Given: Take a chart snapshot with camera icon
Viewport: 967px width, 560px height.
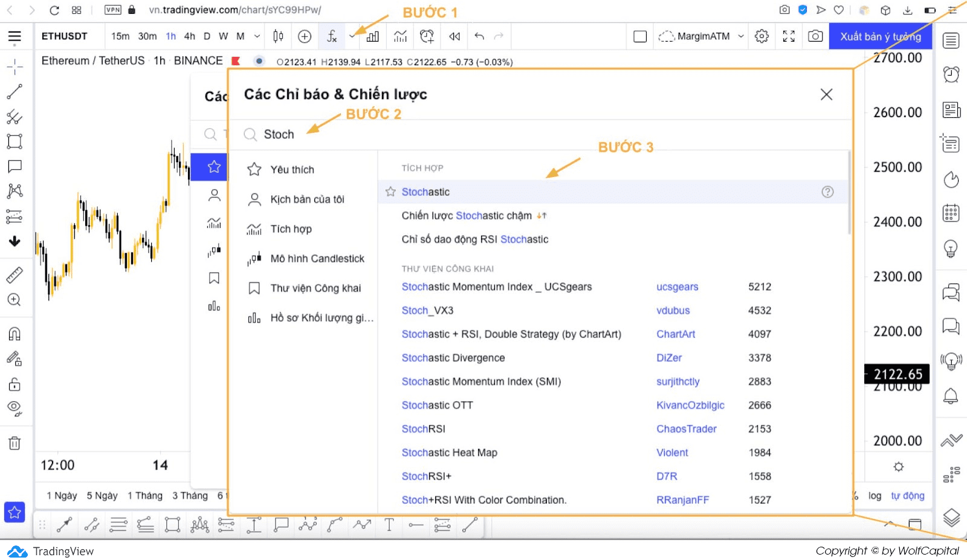Looking at the screenshot, I should point(815,36).
